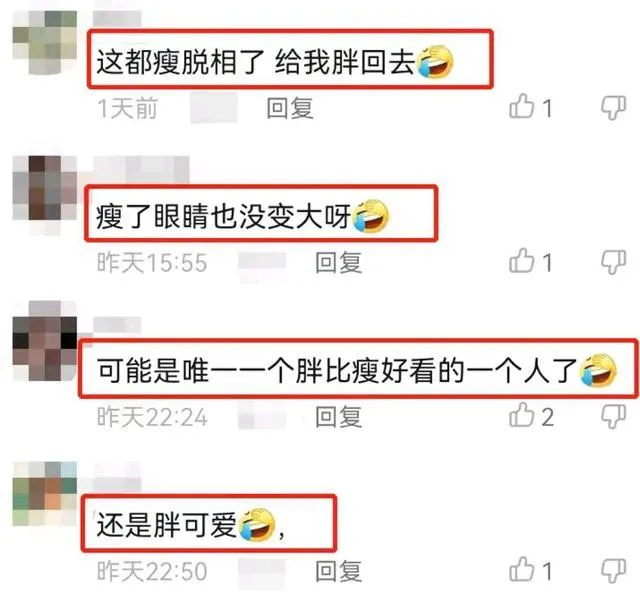
Task: Open blurred username above '瘦了眼睛也没变大呀'
Action: (141, 170)
